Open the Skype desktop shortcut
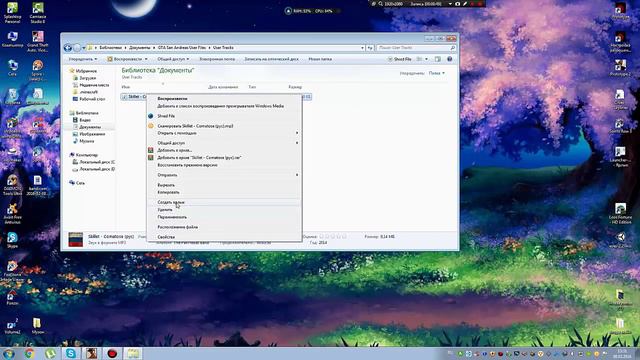640x360 pixels. point(12,240)
